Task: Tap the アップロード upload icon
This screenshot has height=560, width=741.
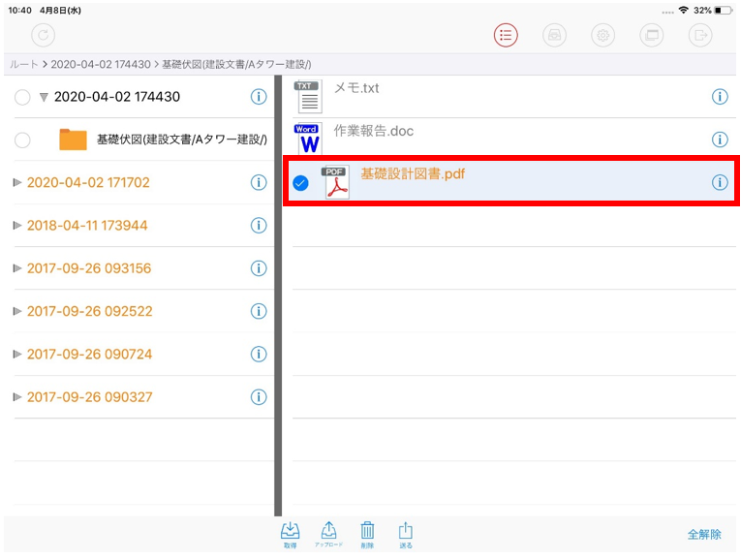Action: click(328, 532)
